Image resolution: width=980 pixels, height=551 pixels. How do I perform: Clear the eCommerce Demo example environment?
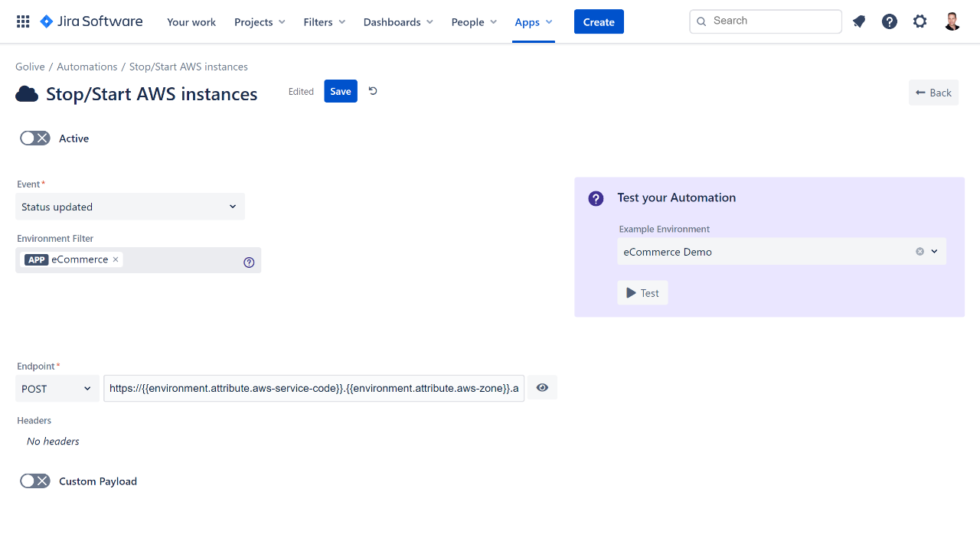(920, 252)
